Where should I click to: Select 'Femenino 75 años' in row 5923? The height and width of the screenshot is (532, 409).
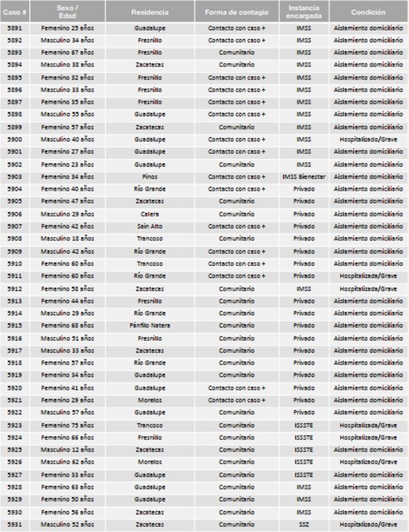[x=68, y=425]
